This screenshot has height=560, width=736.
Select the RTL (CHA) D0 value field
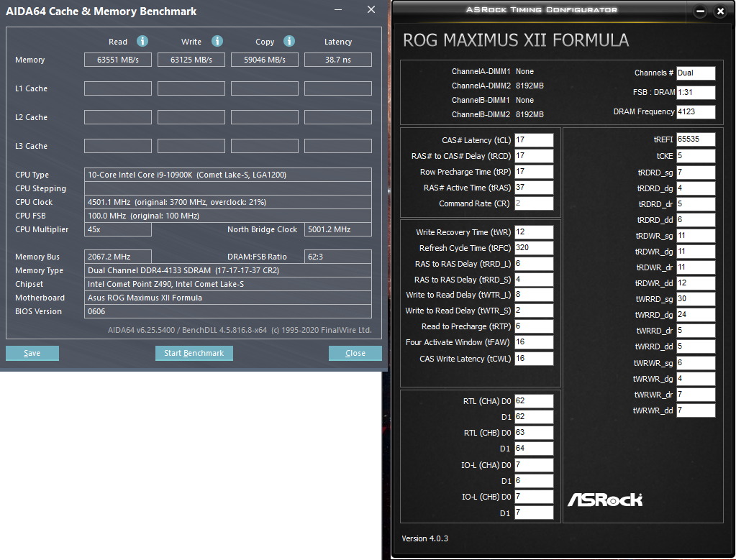point(532,401)
